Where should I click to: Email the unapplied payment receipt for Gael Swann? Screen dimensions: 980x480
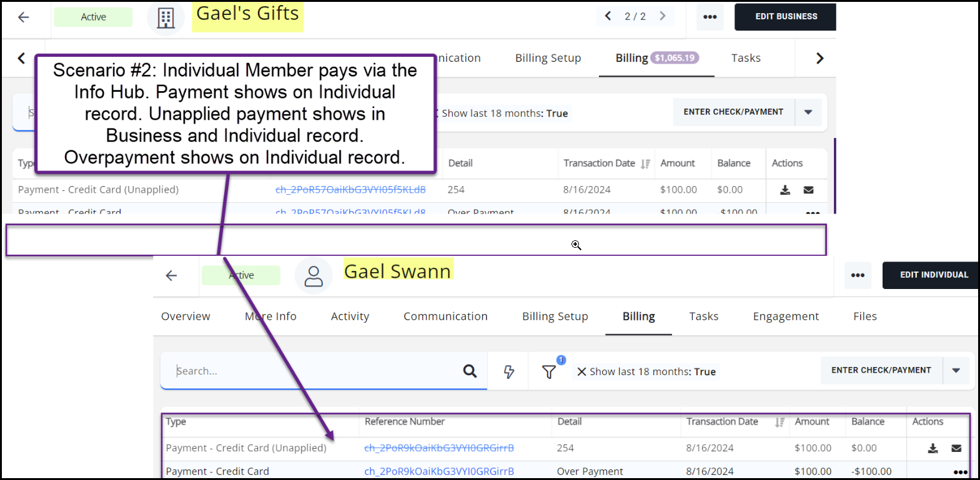tap(956, 448)
